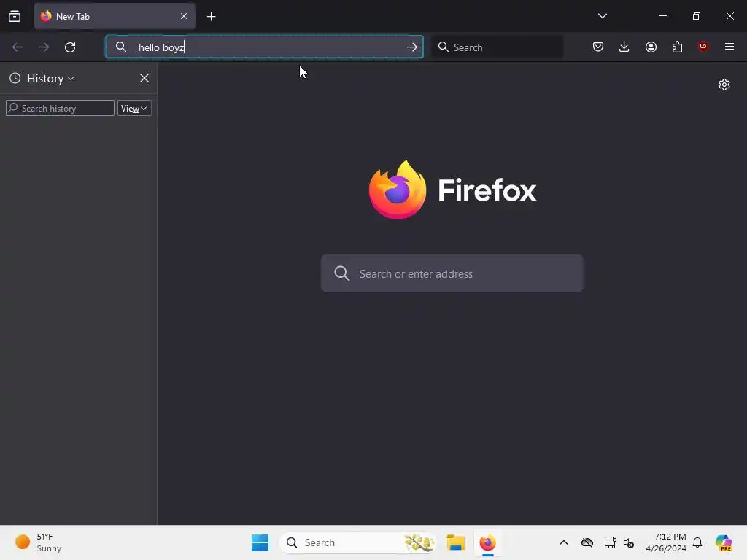This screenshot has width=747, height=560.
Task: Go forward one page
Action: tap(44, 47)
